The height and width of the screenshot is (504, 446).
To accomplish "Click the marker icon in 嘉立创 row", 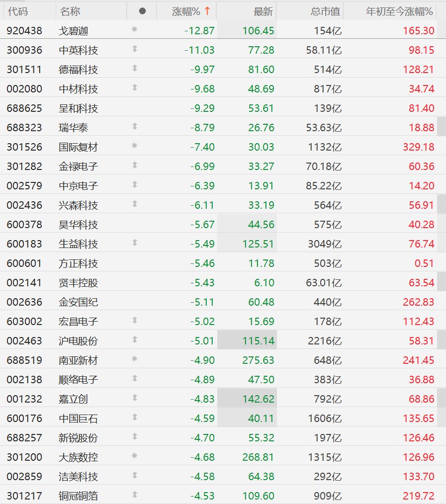I will pos(135,398).
